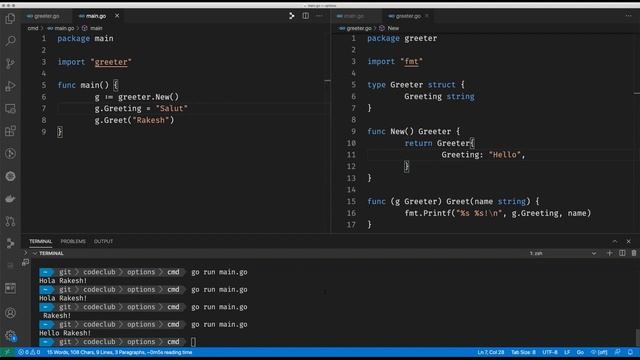Close the main.go tab in left group
The image size is (640, 360).
click(x=117, y=16)
